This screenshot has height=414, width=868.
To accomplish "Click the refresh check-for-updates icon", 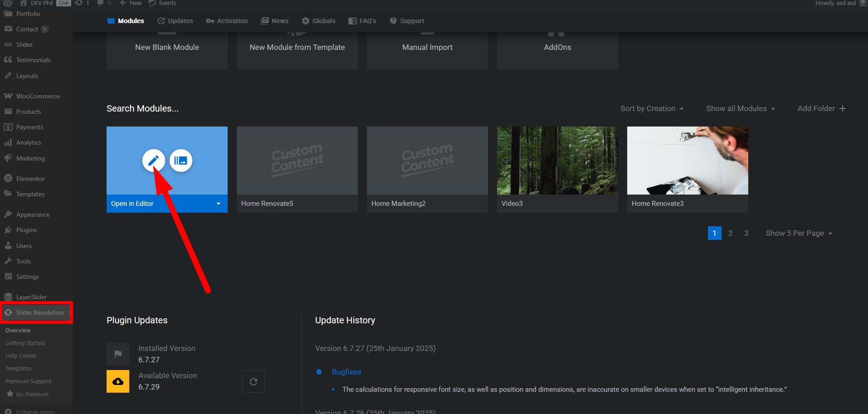I will (x=254, y=381).
